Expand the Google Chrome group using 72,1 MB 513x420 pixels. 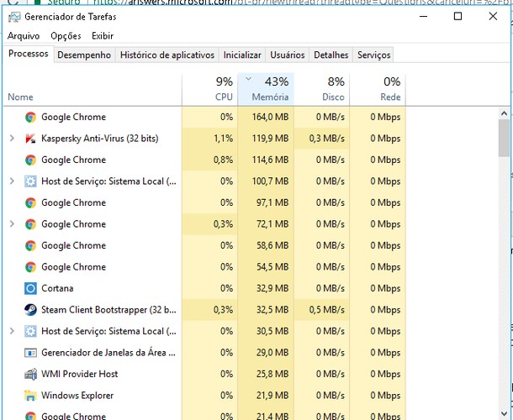[12, 224]
